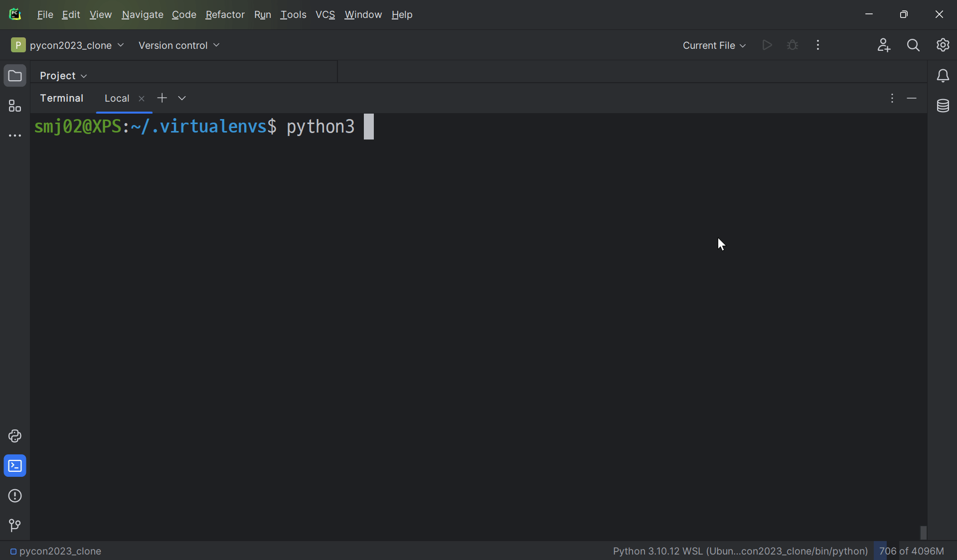Viewport: 957px width, 560px height.
Task: Open the Problems tool window
Action: [15, 496]
